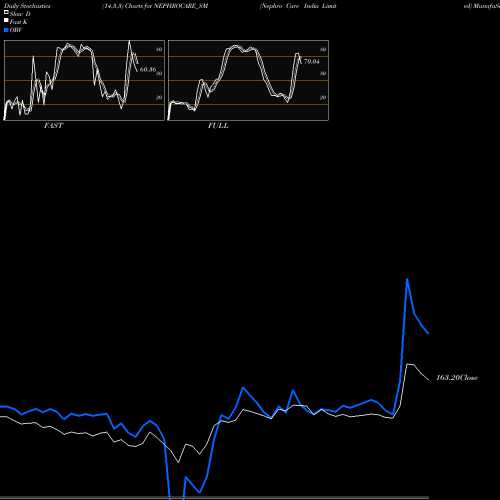500x500 pixels.
Task: Click the 'Fast K' legend label
Action: 18,22
